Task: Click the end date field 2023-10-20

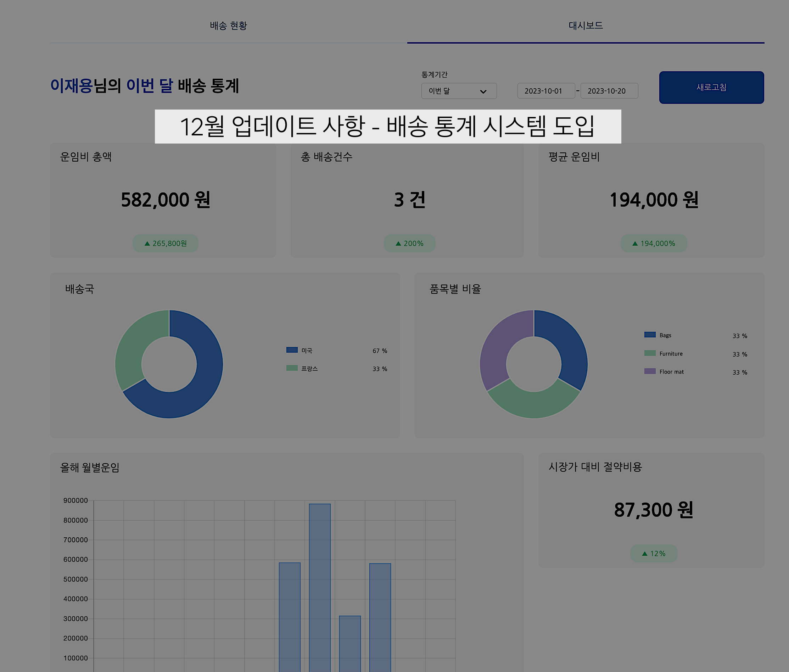Action: pyautogui.click(x=609, y=91)
